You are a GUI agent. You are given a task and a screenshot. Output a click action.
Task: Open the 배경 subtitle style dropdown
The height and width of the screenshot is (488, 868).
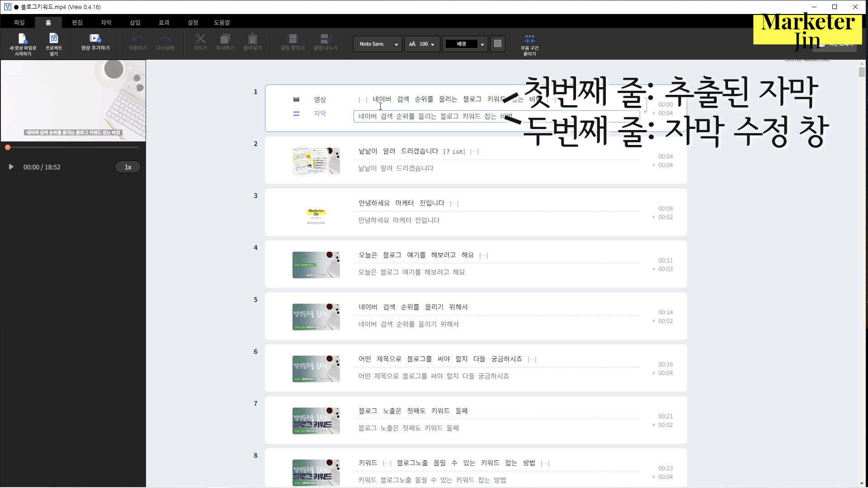[465, 44]
